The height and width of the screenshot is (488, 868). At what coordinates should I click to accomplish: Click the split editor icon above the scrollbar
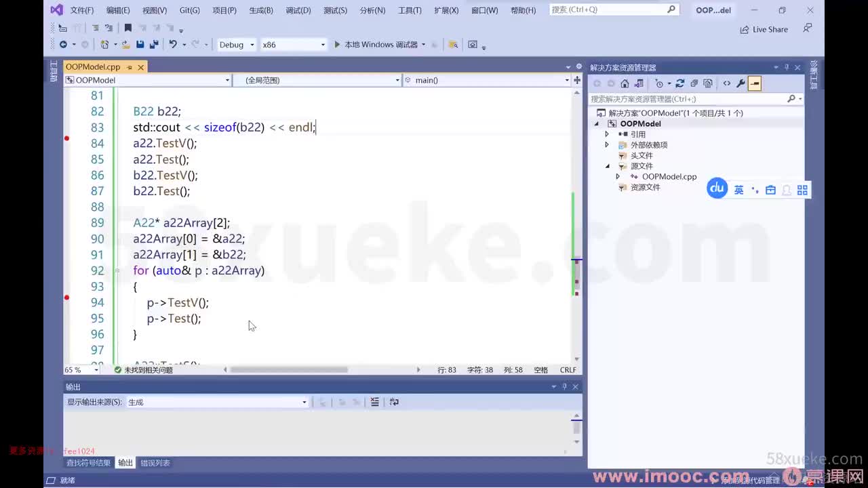point(577,80)
